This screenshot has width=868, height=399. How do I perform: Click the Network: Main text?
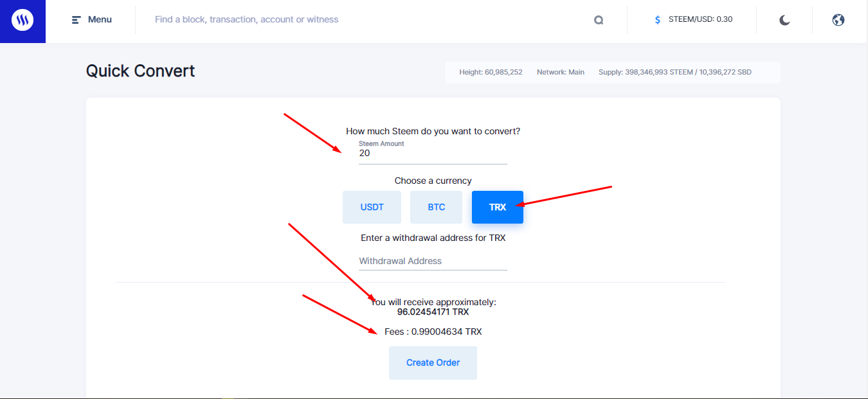click(561, 72)
